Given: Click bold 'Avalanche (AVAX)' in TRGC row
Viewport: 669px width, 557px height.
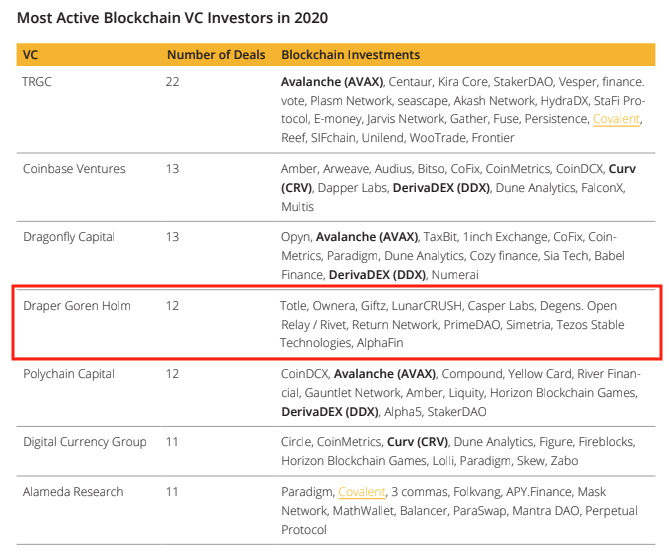Looking at the screenshot, I should [332, 82].
